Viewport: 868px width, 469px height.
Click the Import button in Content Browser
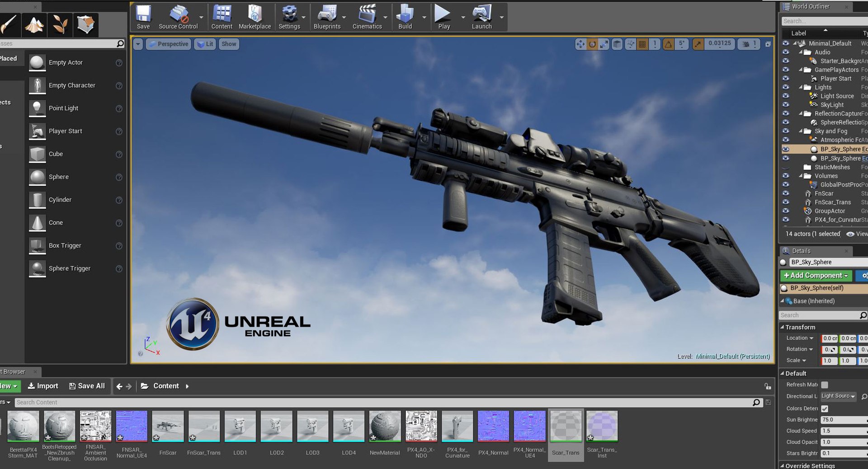point(43,386)
